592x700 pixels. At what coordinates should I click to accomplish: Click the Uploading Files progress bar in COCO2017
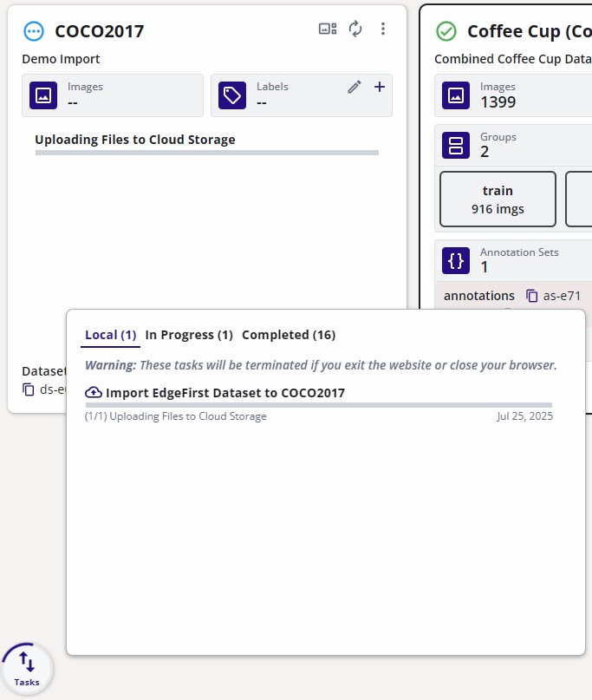pos(206,153)
